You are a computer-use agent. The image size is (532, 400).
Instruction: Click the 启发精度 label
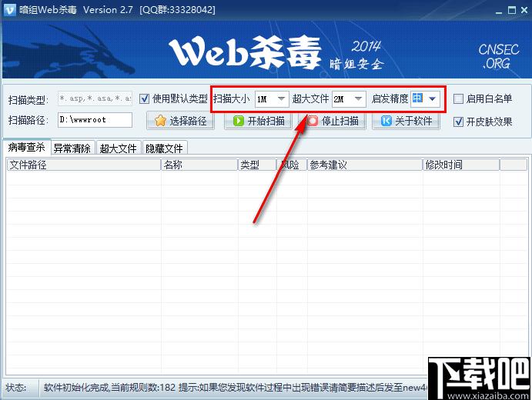[x=390, y=98]
